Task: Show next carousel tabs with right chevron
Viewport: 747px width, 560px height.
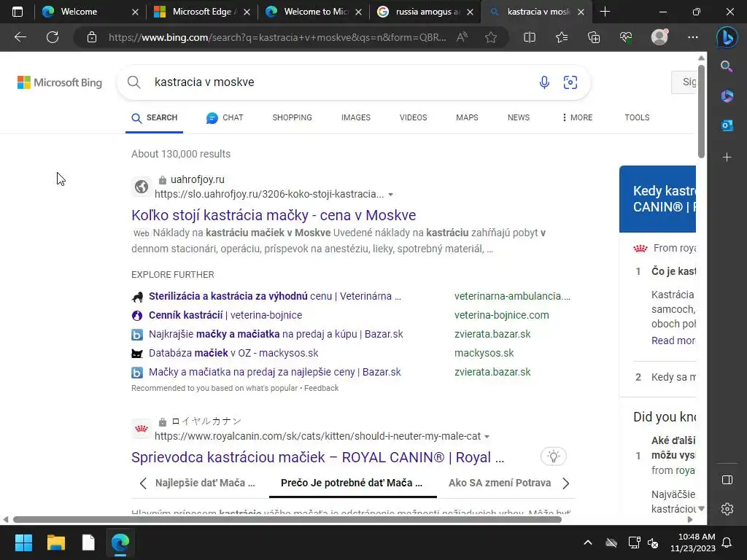Action: (565, 483)
